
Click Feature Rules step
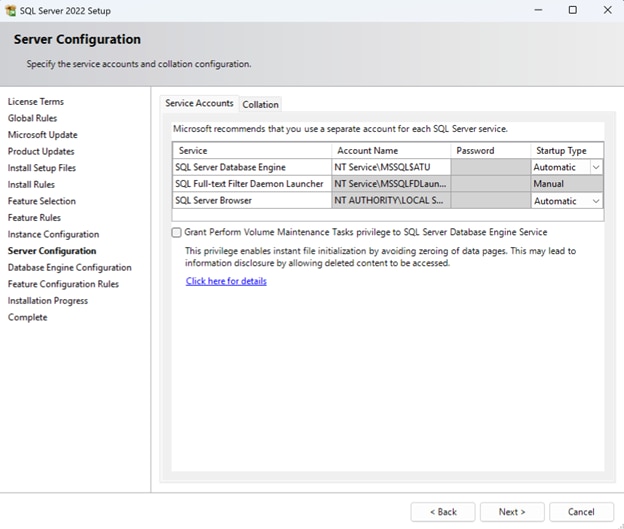(x=34, y=218)
